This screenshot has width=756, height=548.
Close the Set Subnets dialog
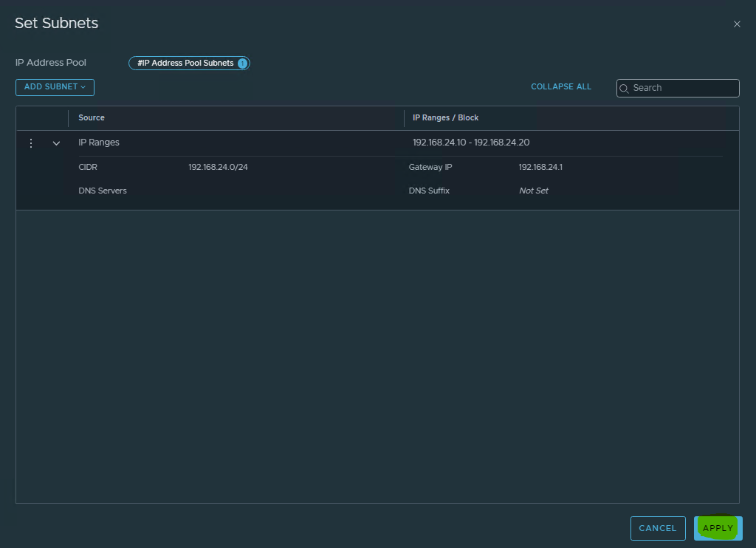(737, 24)
